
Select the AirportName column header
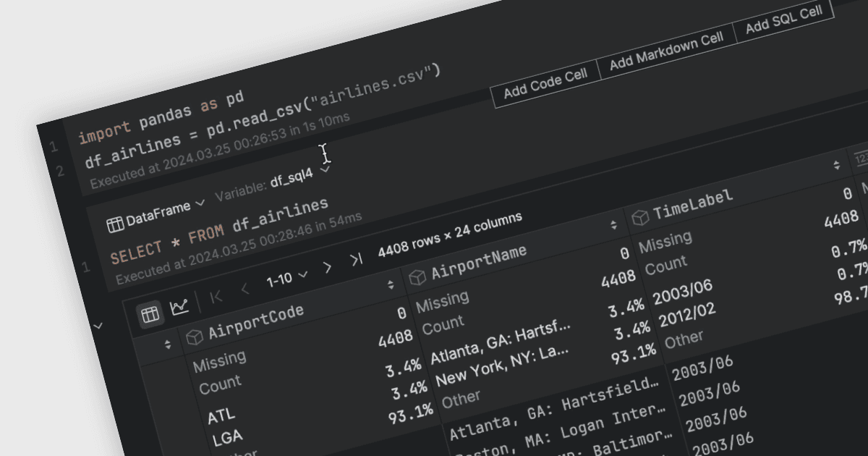tap(479, 261)
